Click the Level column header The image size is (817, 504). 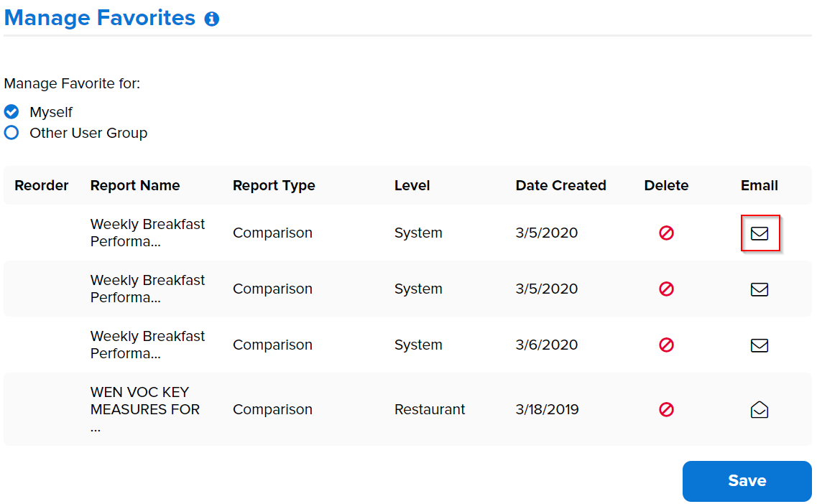(412, 185)
